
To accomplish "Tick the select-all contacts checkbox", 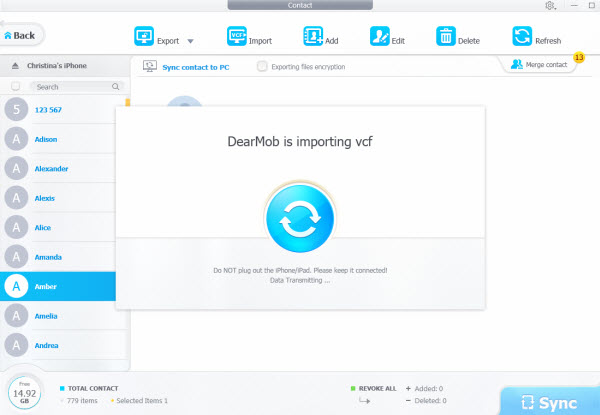I will (15, 86).
